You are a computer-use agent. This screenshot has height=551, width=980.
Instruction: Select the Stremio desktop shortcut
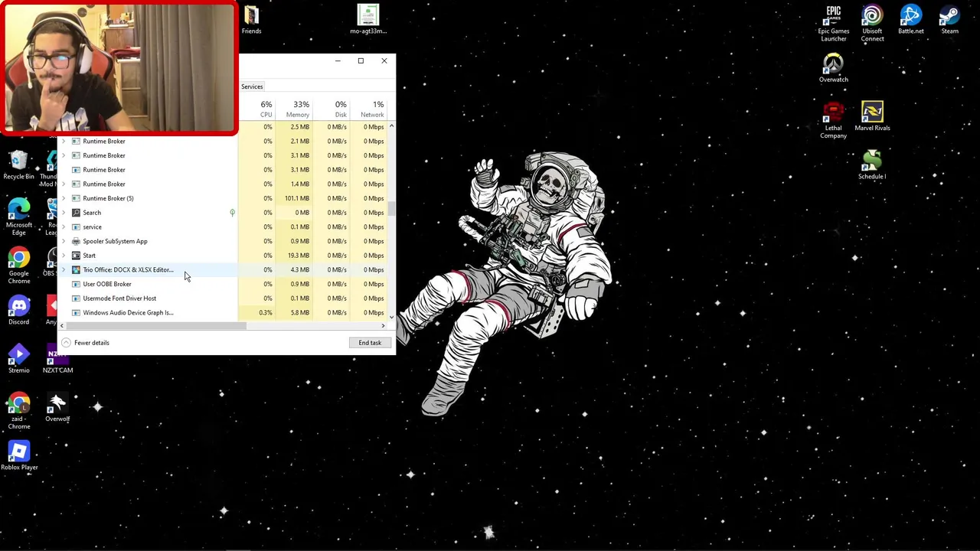(x=18, y=359)
